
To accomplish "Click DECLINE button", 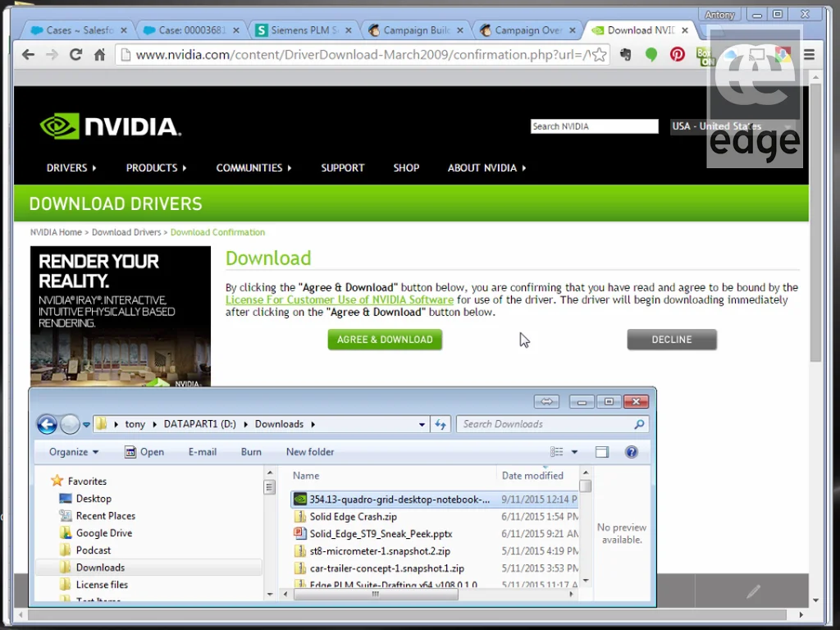I will tap(672, 340).
